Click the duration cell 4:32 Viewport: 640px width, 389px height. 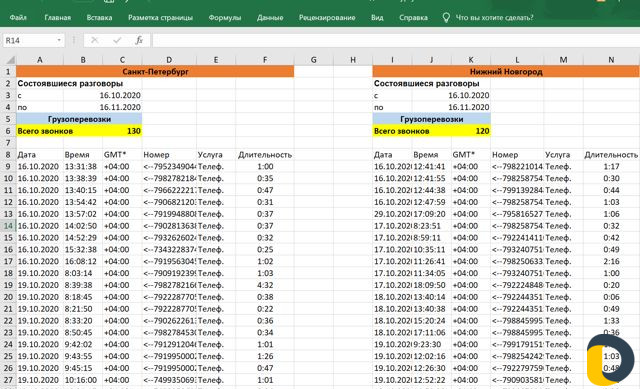point(265,285)
